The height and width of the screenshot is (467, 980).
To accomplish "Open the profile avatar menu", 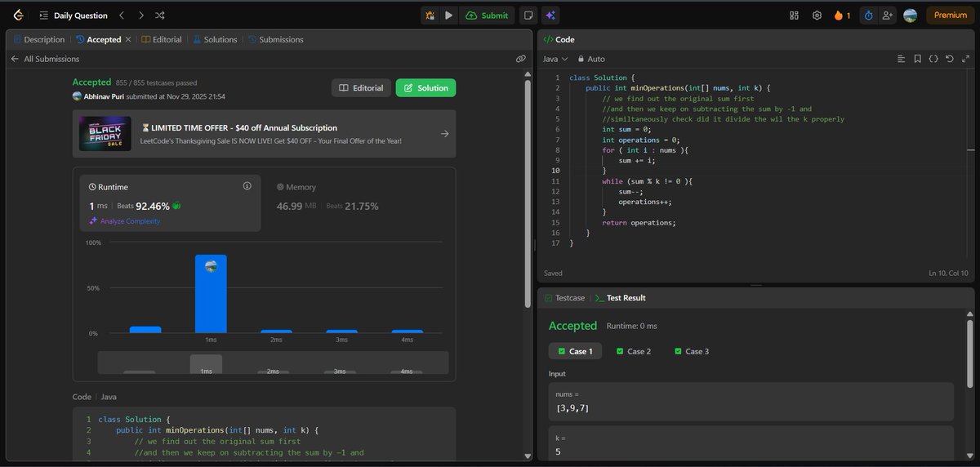I will 910,15.
